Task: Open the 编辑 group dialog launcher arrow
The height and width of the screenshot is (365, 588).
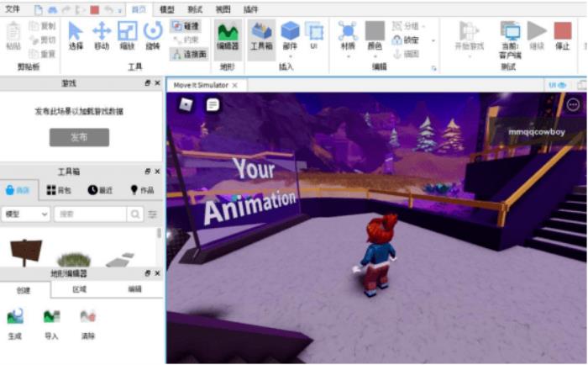Action: coord(434,68)
